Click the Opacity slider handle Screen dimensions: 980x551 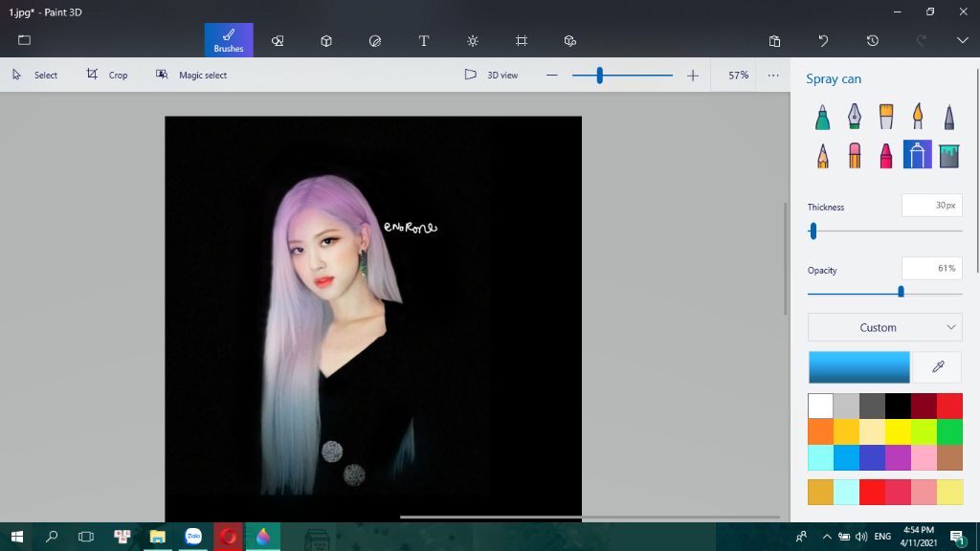pos(901,292)
